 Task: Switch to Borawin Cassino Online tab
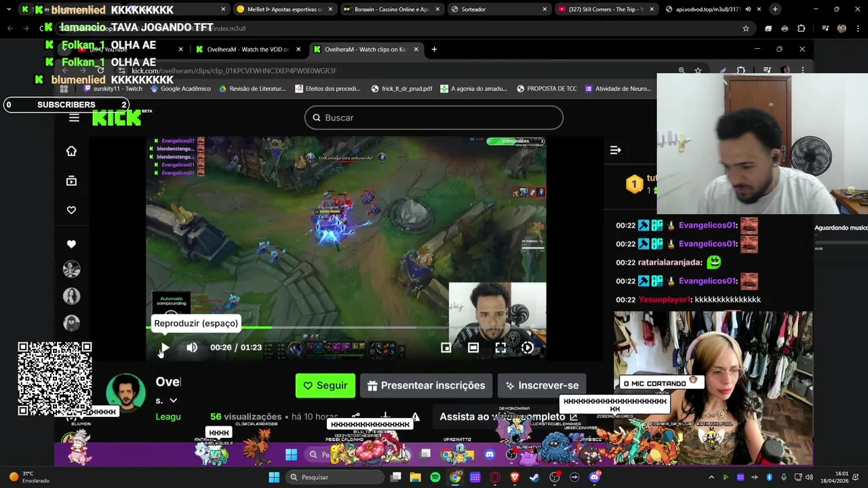click(x=391, y=9)
